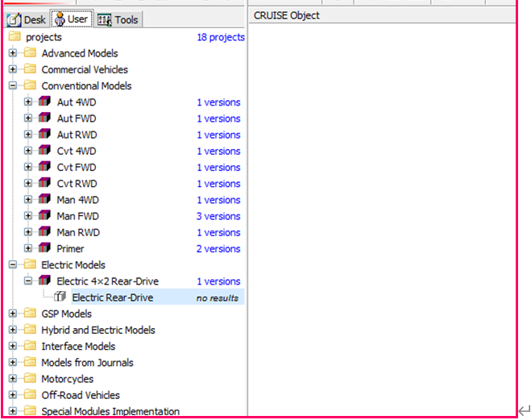Click the GSP Models folder icon
Screen dimensions: 531x420
tap(30, 313)
